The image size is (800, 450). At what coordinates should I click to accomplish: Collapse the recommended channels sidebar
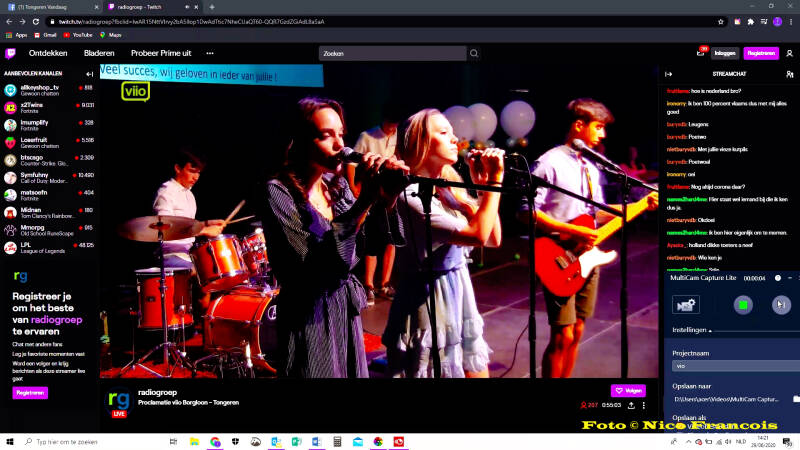click(x=90, y=73)
